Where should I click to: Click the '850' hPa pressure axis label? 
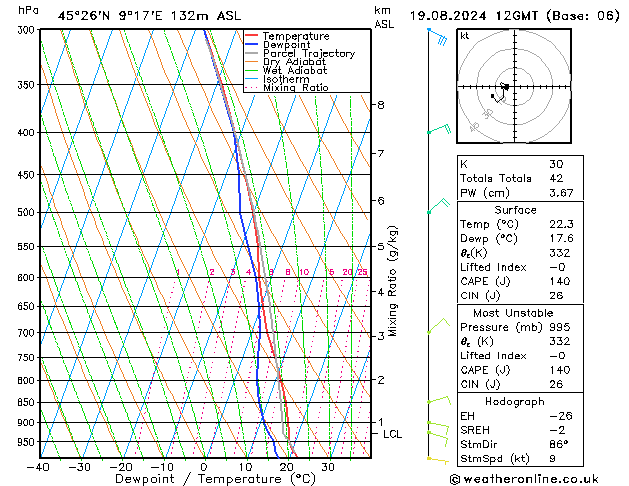(x=28, y=402)
